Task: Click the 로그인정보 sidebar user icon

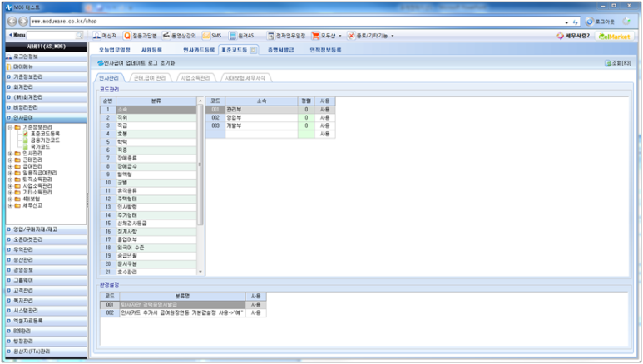Action: click(x=9, y=57)
